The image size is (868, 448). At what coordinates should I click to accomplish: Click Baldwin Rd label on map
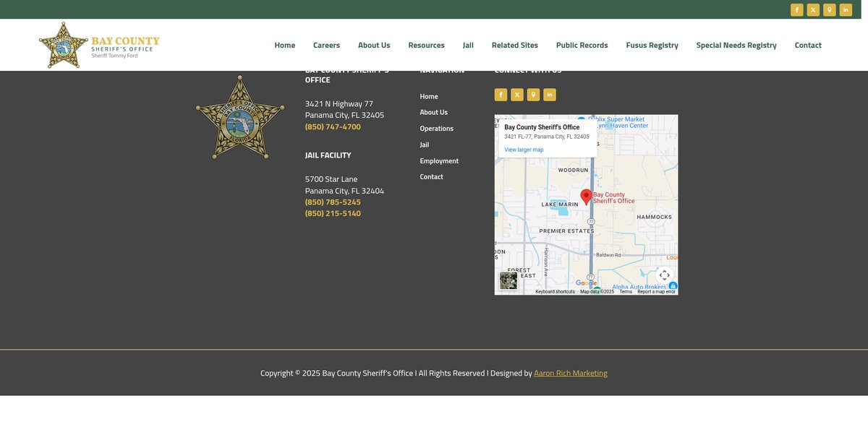click(x=608, y=255)
